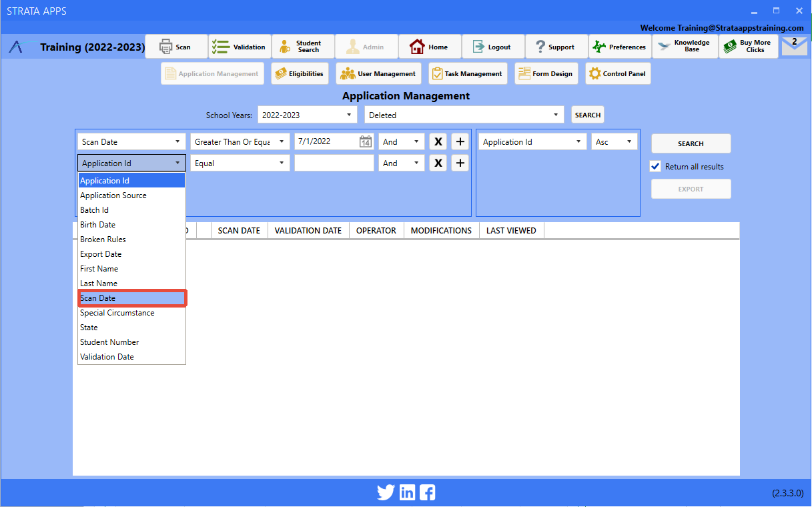The width and height of the screenshot is (812, 507).
Task: Open the calendar date picker icon
Action: coord(366,141)
